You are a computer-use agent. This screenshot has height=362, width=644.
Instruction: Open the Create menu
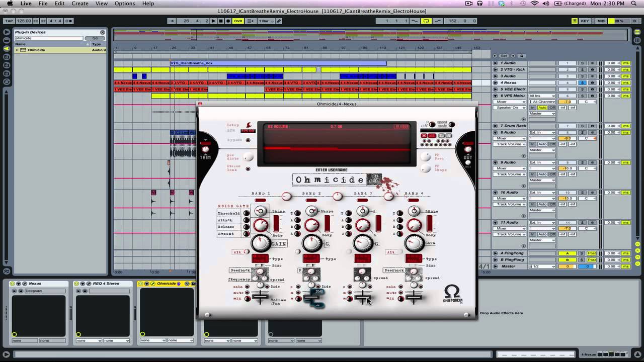80,4
